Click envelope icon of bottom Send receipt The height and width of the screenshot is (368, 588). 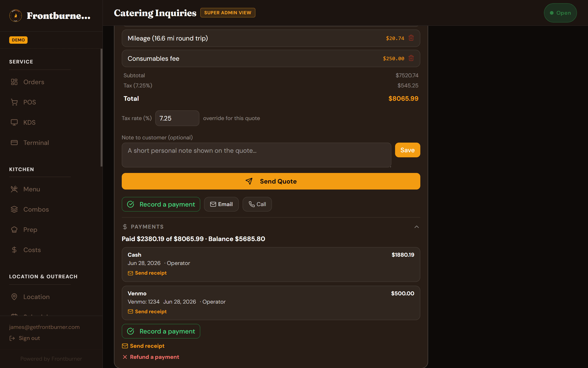tap(125, 346)
